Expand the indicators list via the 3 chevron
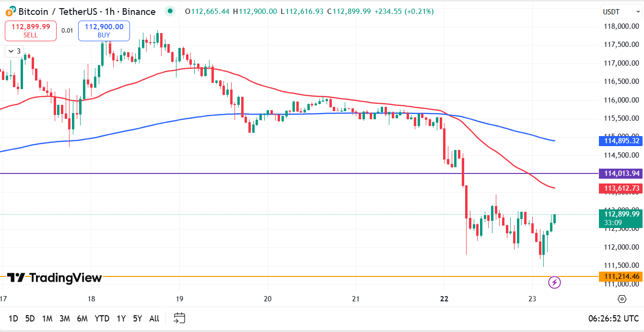This screenshot has height=332, width=644. [13, 51]
